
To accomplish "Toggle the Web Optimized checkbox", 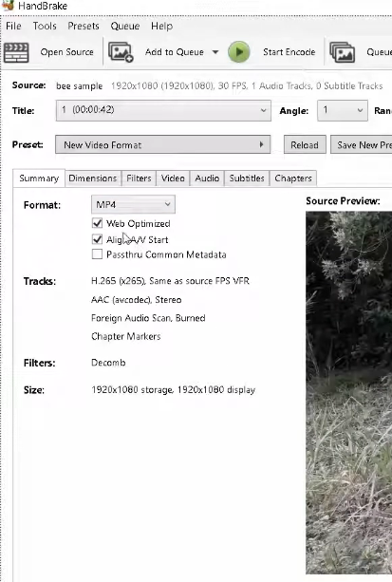I will point(97,223).
